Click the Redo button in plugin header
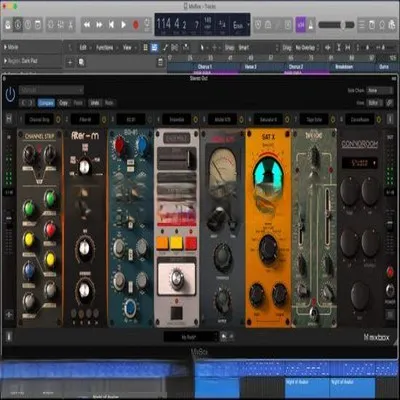Image resolution: width=400 pixels, height=400 pixels. pos(109,103)
